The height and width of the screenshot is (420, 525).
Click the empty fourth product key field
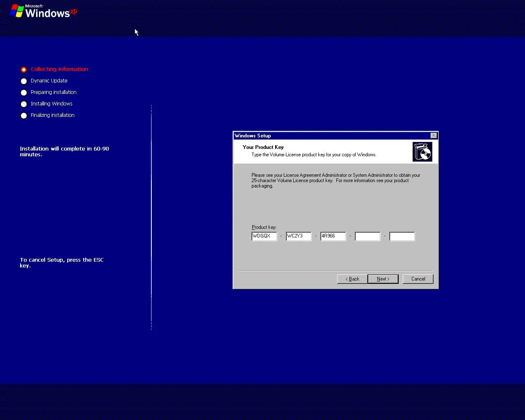click(x=367, y=236)
